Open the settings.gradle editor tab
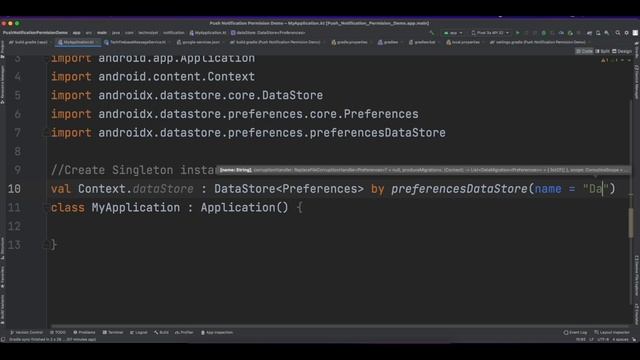Viewport: 640px width, 360px height. [x=540, y=42]
